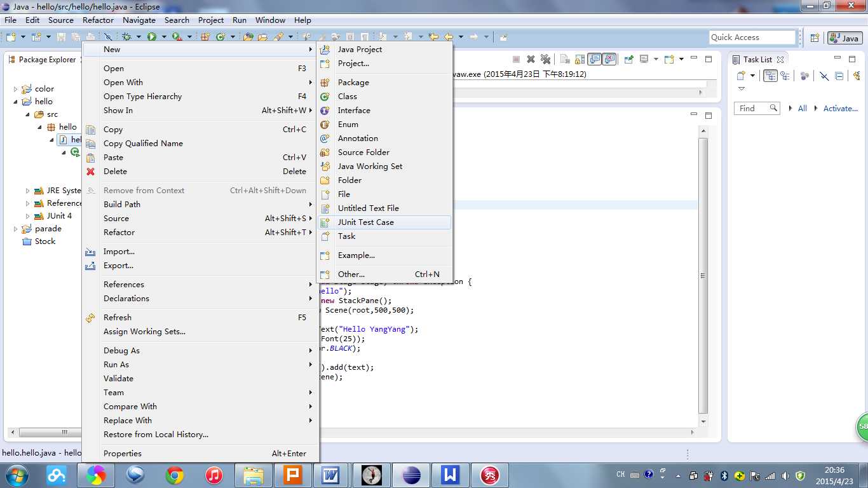Click the New Java Package toolbar icon
The height and width of the screenshot is (488, 868).
[x=204, y=37]
